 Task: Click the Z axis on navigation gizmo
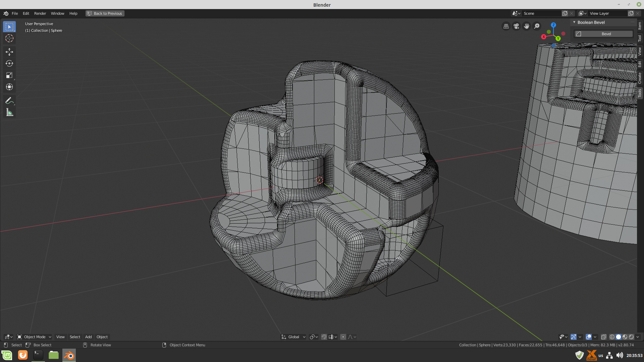coord(553,25)
